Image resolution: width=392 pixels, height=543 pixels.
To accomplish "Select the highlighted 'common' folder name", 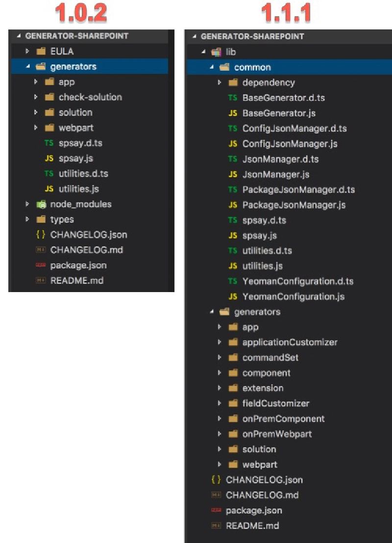I will click(x=252, y=67).
